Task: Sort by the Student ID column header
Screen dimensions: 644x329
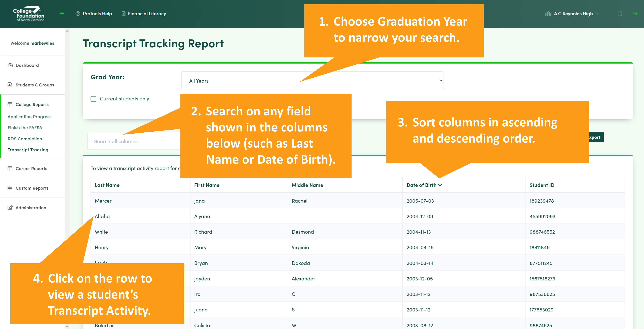Action: [542, 185]
